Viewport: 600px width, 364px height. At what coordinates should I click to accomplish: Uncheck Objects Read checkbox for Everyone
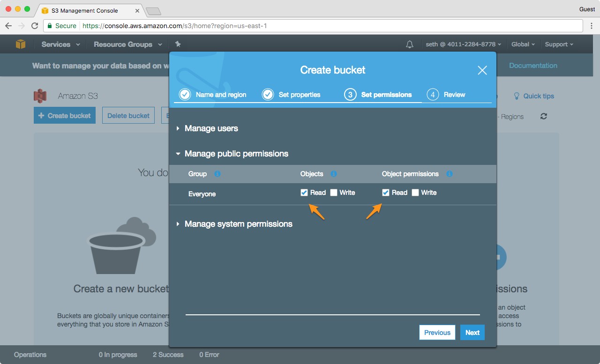coord(304,193)
